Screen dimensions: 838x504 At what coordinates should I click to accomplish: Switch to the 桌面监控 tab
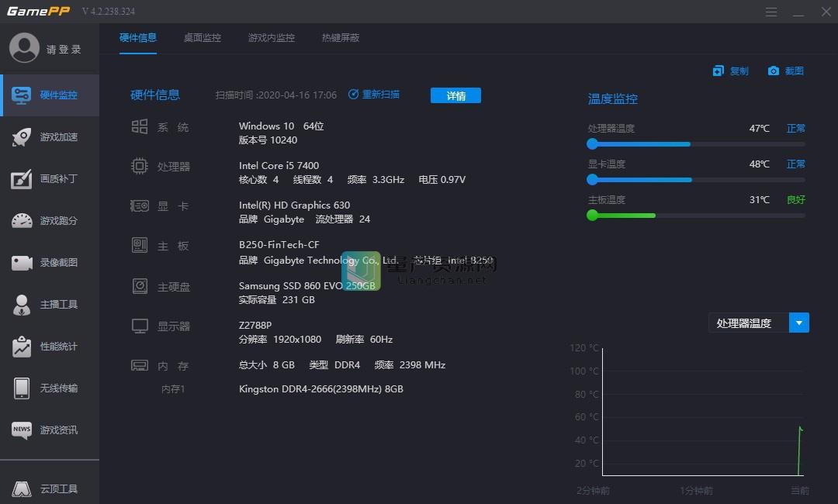(202, 38)
